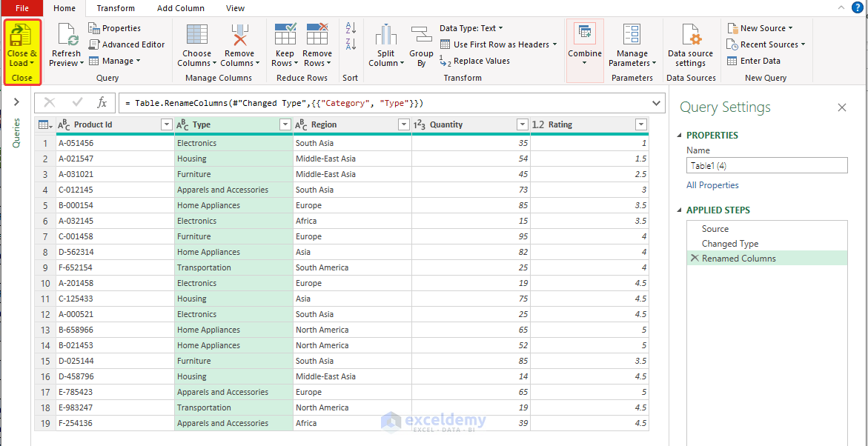Click the Refresh Preview icon
The image size is (868, 446).
coord(66,36)
